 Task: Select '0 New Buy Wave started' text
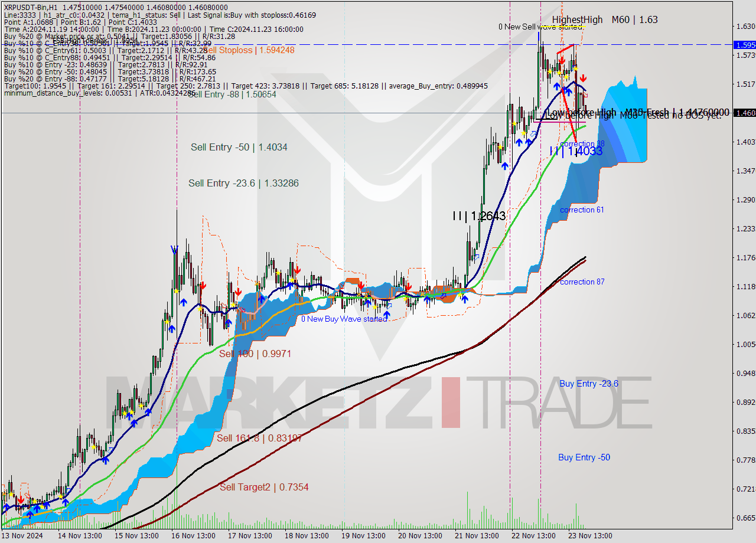coord(344,319)
